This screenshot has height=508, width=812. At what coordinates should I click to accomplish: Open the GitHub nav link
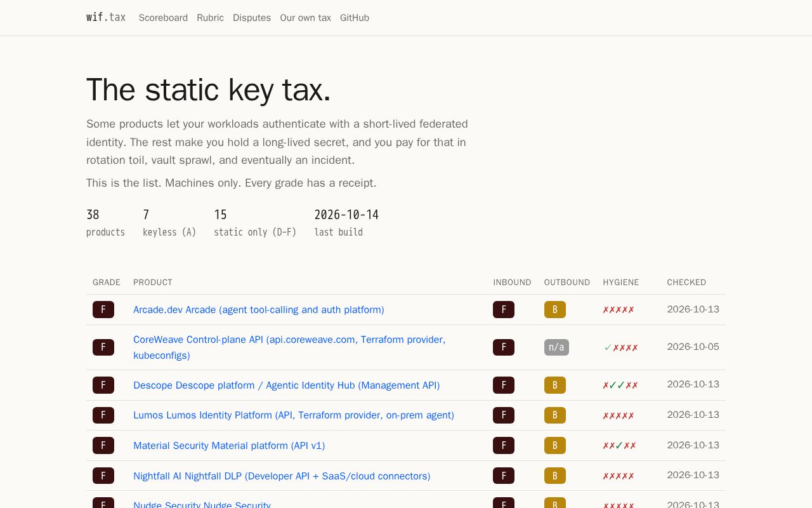coord(355,18)
